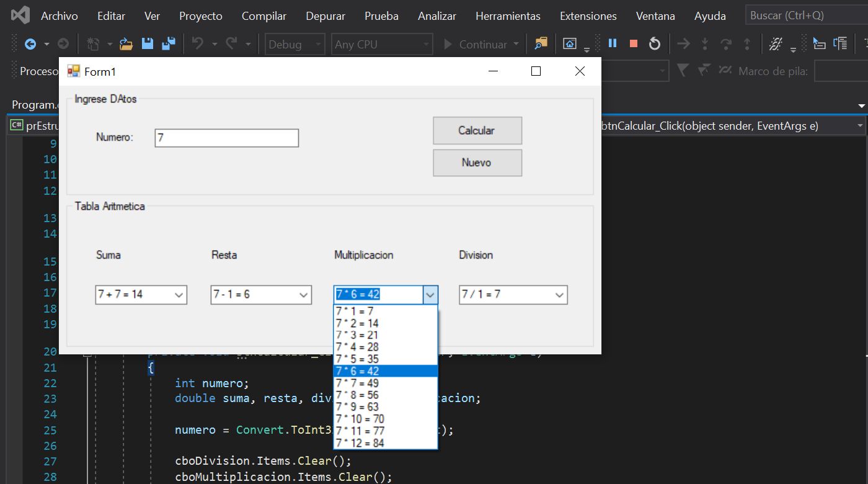Open the Herramientas menu

(x=508, y=16)
